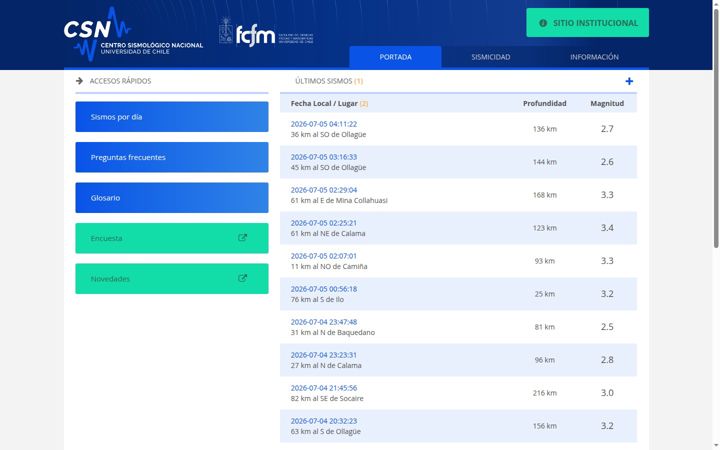
Task: Switch to the Sismicidad tab
Action: [x=490, y=57]
